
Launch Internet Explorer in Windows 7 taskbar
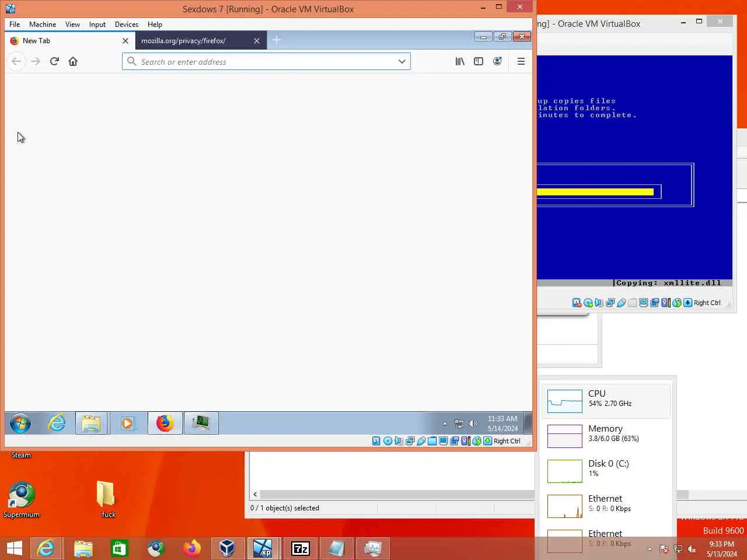57,423
